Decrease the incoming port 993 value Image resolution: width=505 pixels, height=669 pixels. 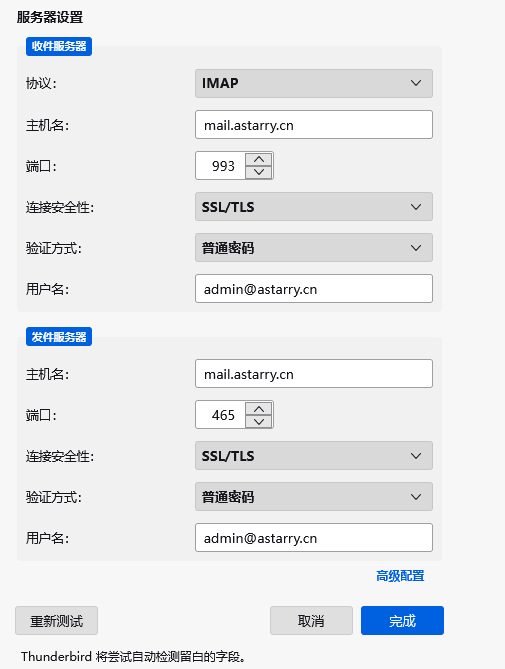[x=259, y=172]
